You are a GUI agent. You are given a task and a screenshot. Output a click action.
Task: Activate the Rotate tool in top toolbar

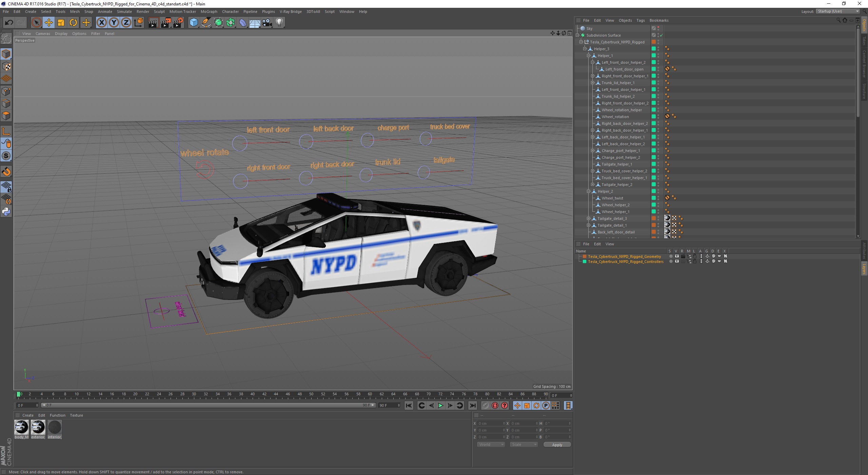tap(73, 23)
